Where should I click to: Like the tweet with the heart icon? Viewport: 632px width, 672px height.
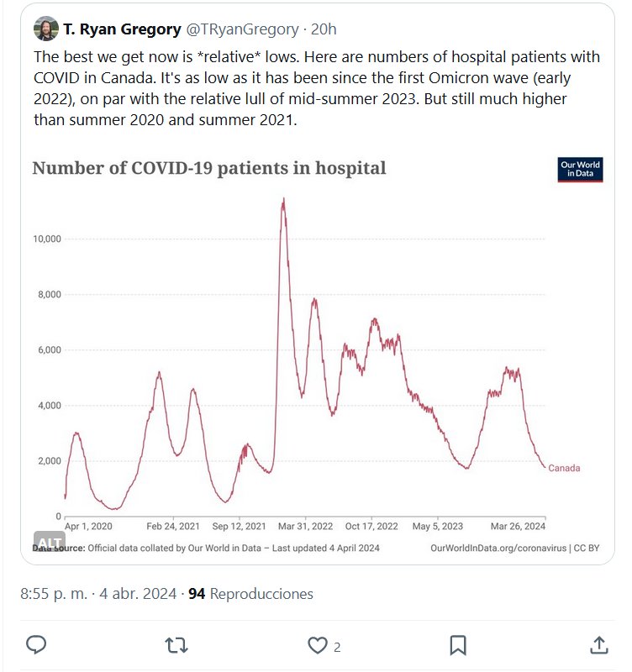[317, 644]
